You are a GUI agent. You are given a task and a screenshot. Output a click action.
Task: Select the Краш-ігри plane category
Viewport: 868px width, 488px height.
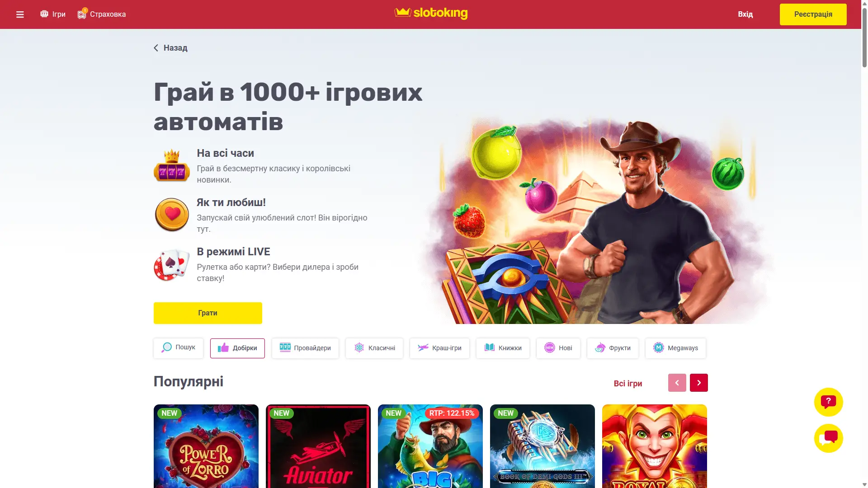(439, 348)
